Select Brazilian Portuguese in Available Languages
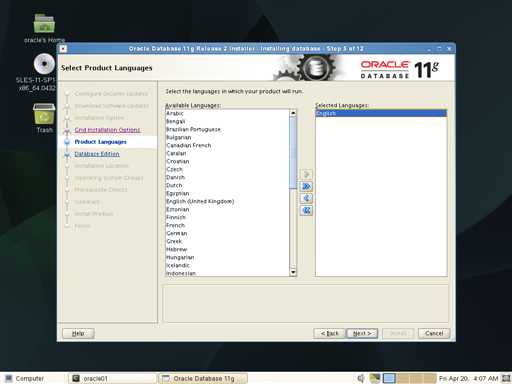Image resolution: width=512 pixels, height=384 pixels. click(228, 129)
